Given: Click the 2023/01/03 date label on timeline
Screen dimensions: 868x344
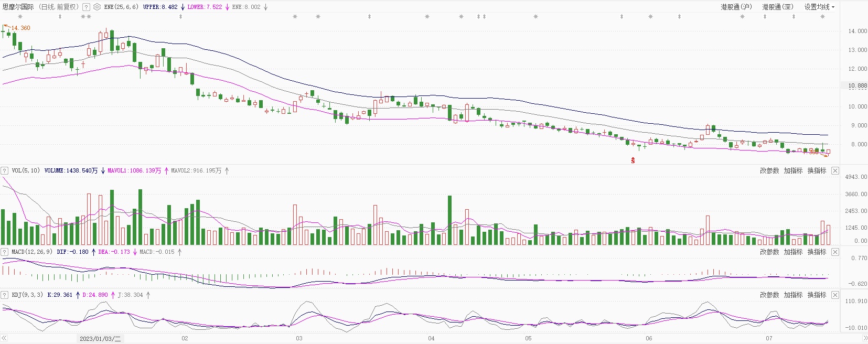Looking at the screenshot, I should tap(100, 339).
